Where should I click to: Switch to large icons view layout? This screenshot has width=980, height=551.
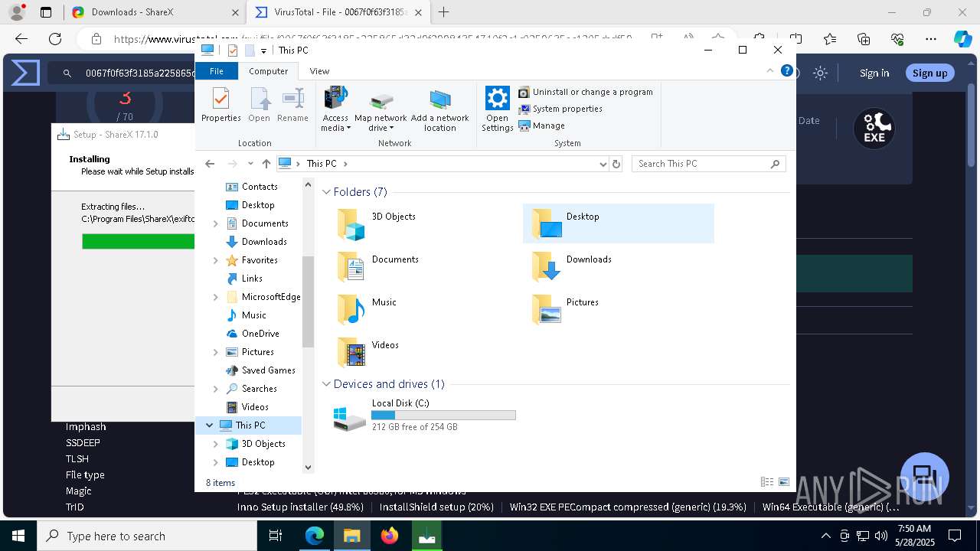pos(784,482)
